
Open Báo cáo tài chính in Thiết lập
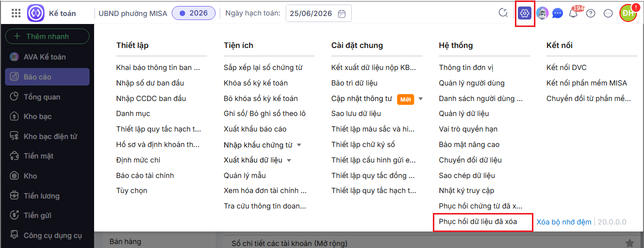point(145,175)
